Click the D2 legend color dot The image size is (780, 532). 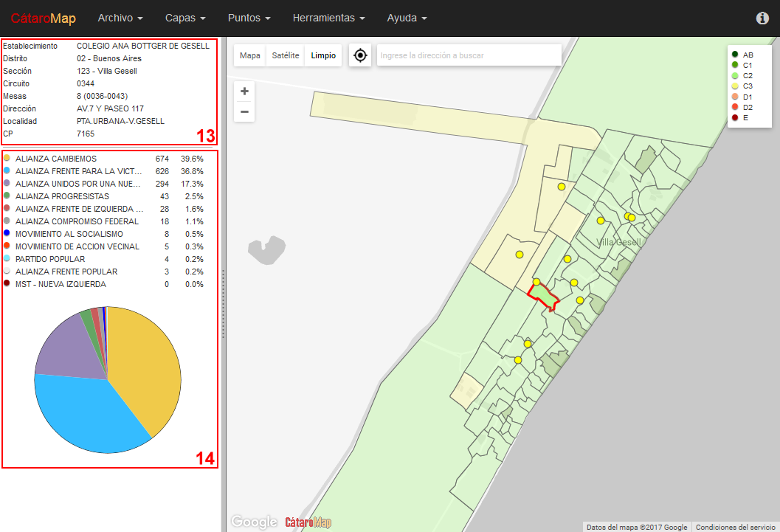[735, 107]
